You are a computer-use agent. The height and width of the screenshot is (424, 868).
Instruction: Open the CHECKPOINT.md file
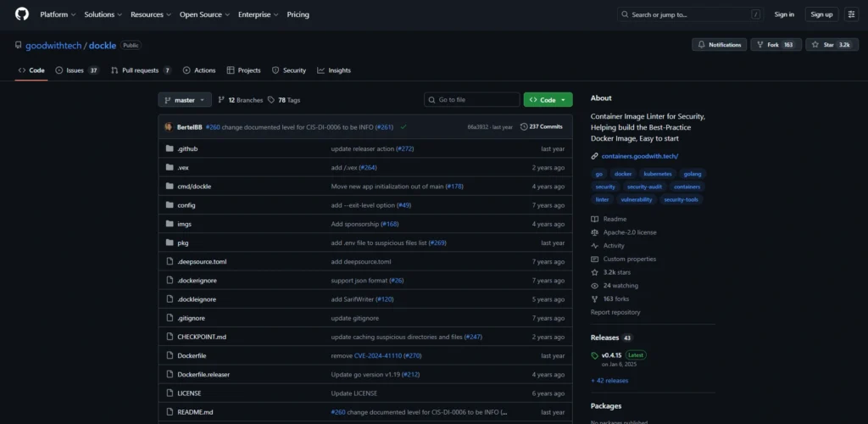tap(202, 338)
